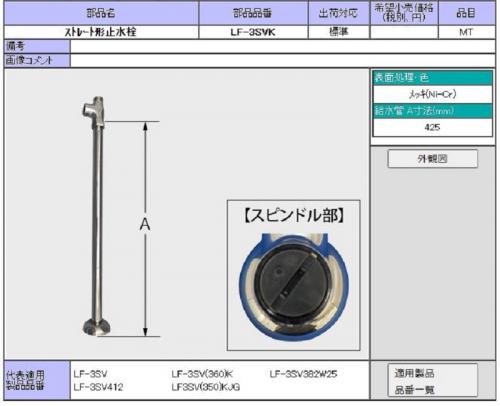Click the 外観図 button

coord(433,159)
